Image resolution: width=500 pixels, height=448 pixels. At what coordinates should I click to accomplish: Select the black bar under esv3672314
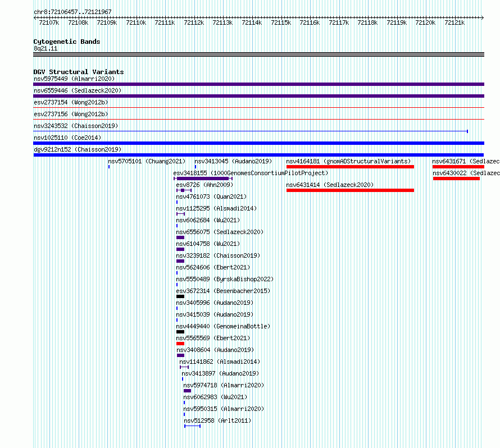click(x=180, y=296)
